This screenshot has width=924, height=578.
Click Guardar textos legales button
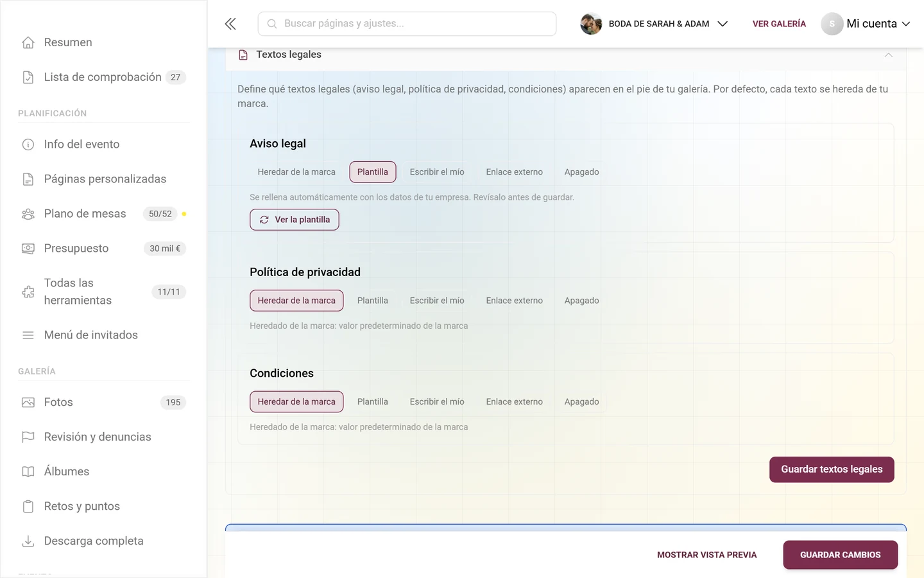pos(832,469)
